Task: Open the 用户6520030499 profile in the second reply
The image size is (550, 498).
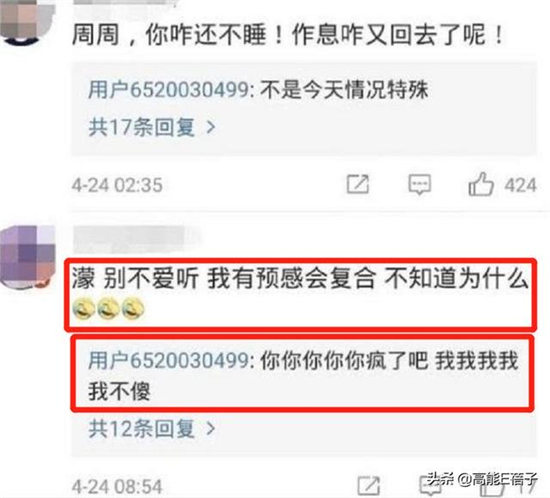Action: pos(168,360)
